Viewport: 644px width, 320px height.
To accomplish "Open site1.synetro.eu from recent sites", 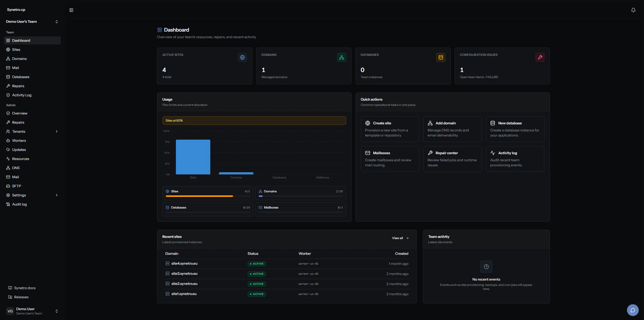I will (x=184, y=294).
